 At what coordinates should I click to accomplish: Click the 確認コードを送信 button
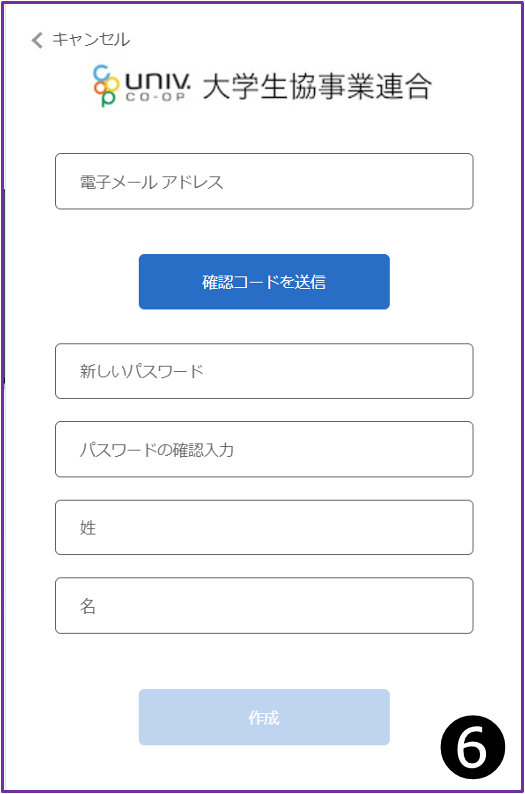pos(264,282)
